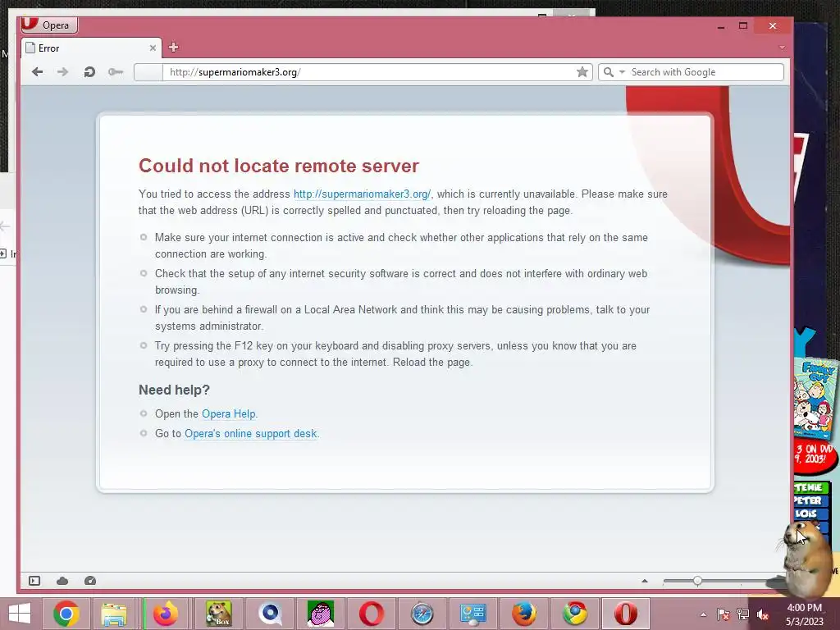Image resolution: width=840 pixels, height=630 pixels.
Task: Adjust the zoom slider handle
Action: pyautogui.click(x=697, y=581)
